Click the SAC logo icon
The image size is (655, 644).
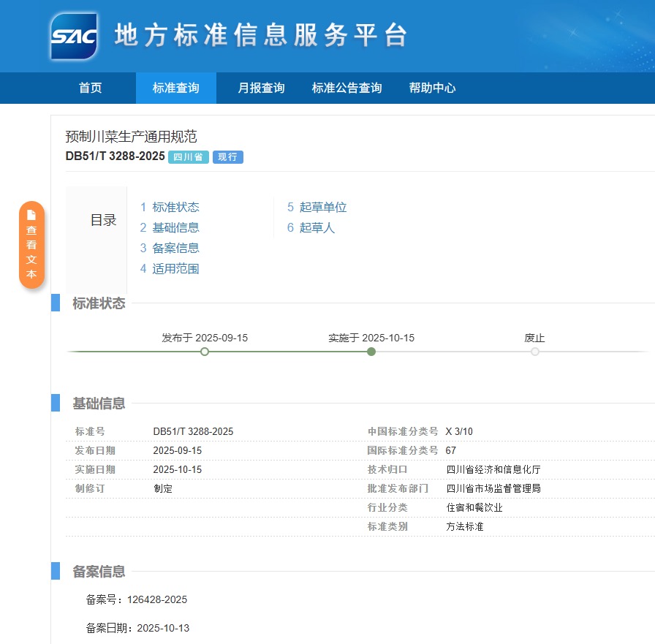(74, 37)
